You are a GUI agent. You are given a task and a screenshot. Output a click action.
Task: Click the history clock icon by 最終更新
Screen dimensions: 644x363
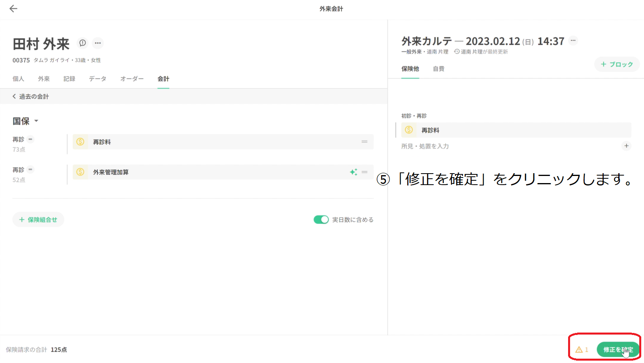(x=457, y=52)
